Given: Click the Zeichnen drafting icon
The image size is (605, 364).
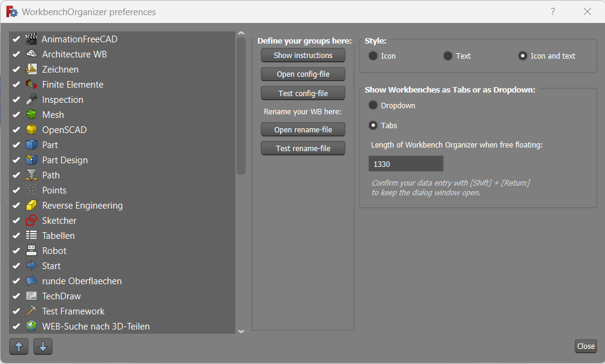Looking at the screenshot, I should (31, 69).
